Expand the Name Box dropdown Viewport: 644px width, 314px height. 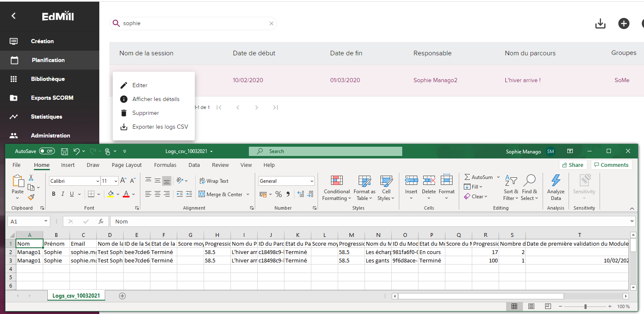(46, 221)
